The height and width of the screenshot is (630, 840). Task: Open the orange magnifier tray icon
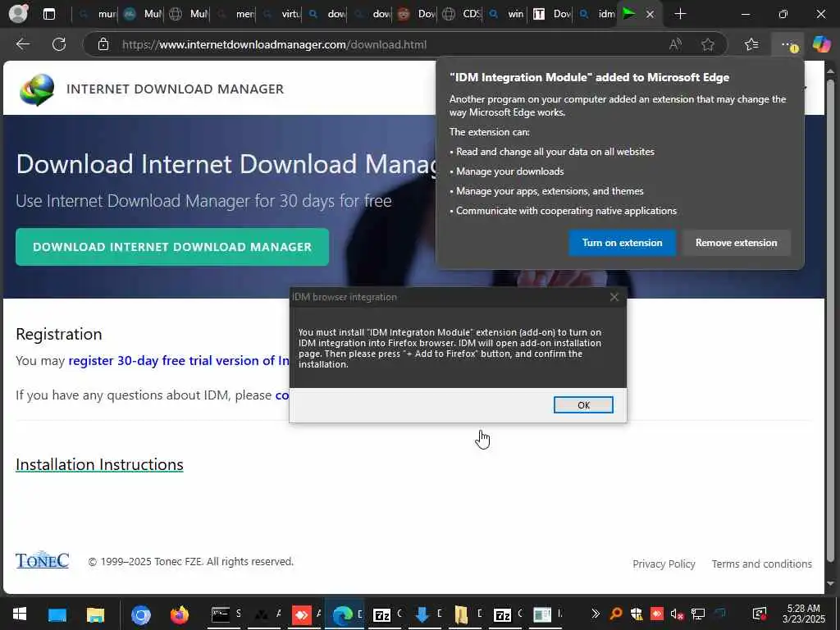click(x=616, y=614)
